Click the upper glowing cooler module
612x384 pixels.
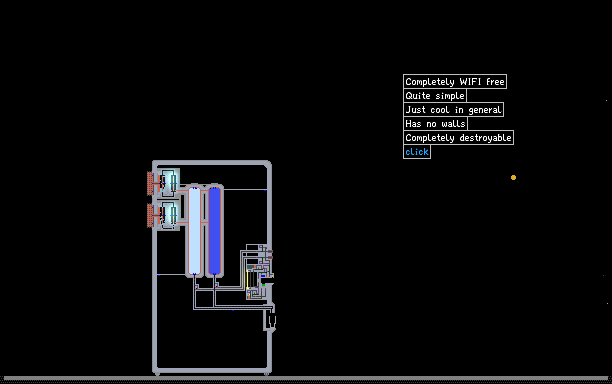[x=169, y=183]
